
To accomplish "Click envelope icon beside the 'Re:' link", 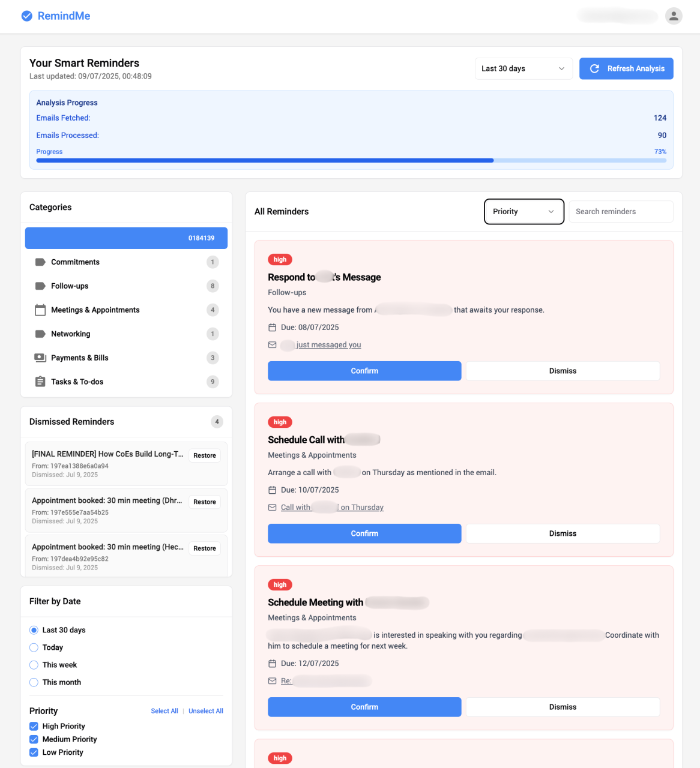I will [272, 681].
